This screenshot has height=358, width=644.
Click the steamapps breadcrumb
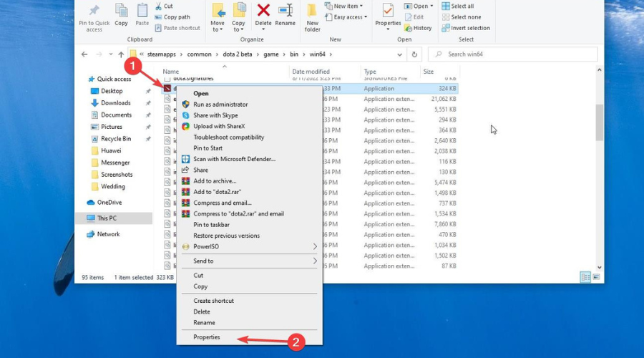[x=162, y=54]
